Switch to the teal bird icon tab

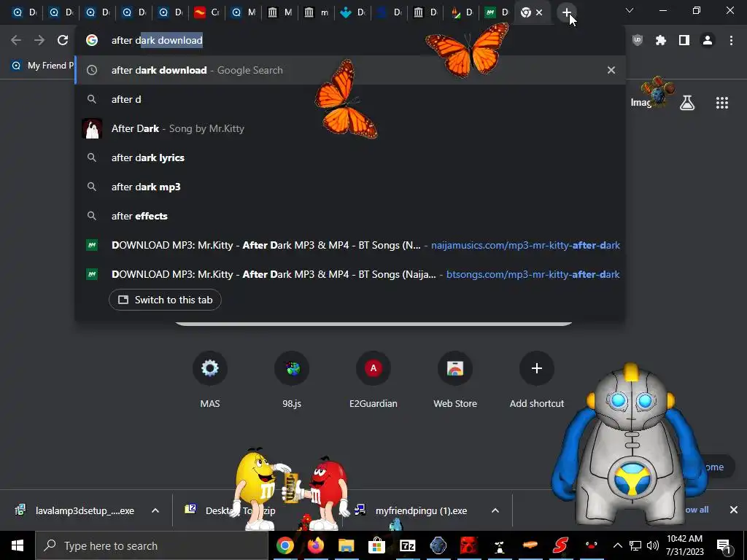point(352,12)
